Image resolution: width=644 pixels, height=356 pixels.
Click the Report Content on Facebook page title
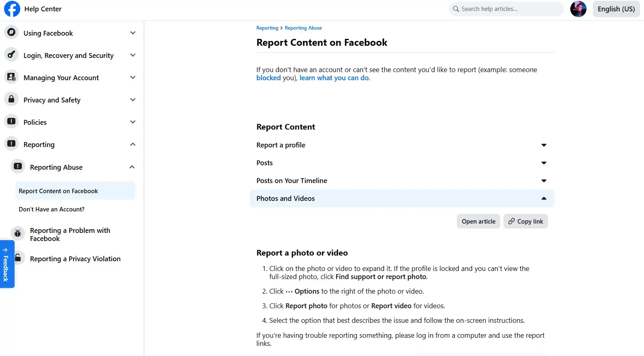(x=322, y=43)
